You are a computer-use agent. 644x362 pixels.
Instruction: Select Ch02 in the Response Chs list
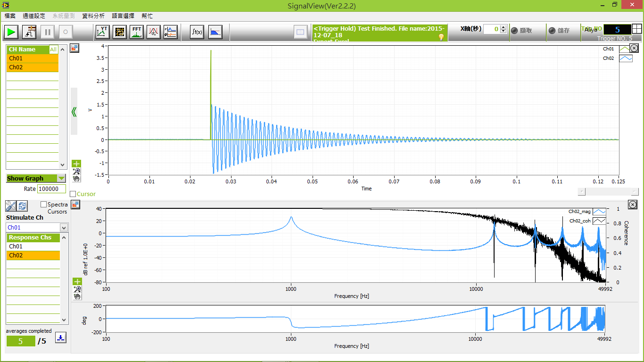[x=33, y=255]
